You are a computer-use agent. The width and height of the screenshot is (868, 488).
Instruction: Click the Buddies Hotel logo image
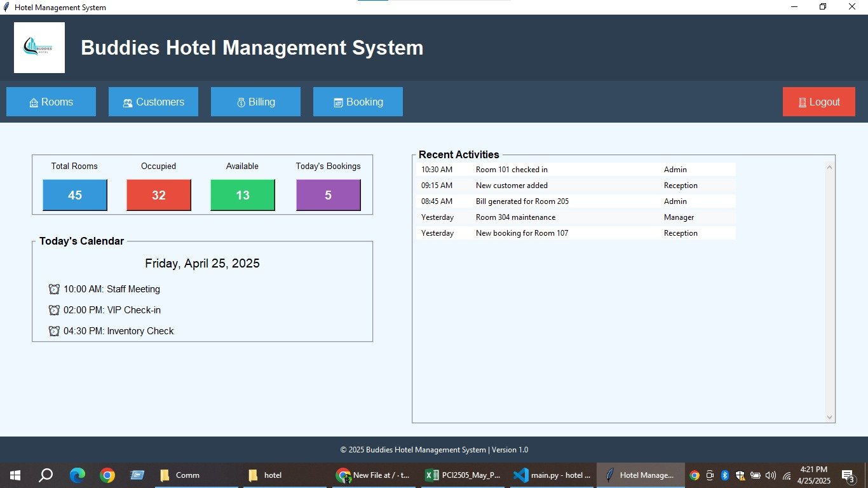(39, 48)
